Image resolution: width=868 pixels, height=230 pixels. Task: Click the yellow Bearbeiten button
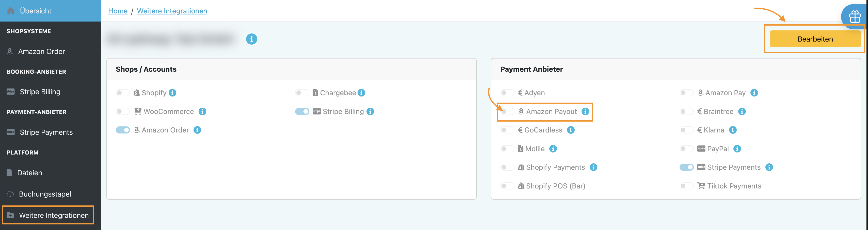pos(815,39)
